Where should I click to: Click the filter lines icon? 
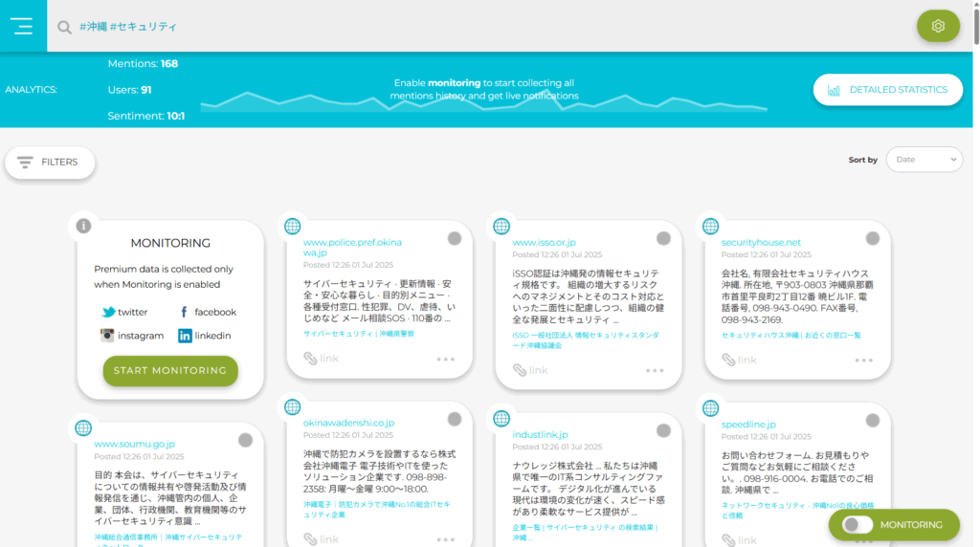[x=24, y=163]
